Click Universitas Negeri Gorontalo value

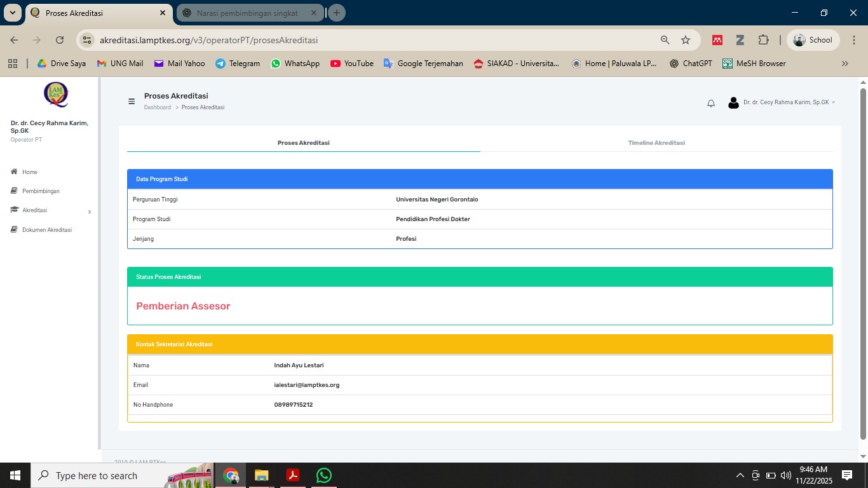[437, 200]
